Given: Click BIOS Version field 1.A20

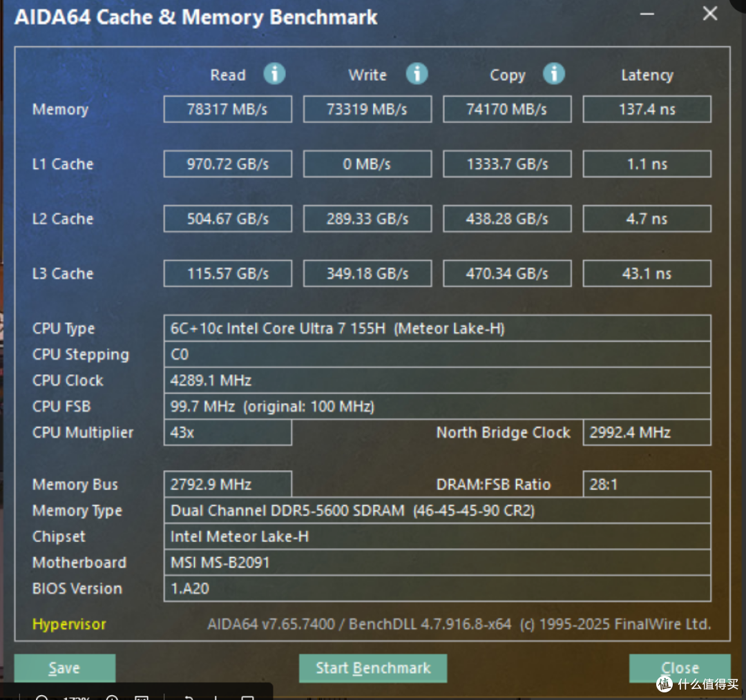Looking at the screenshot, I should point(437,589).
